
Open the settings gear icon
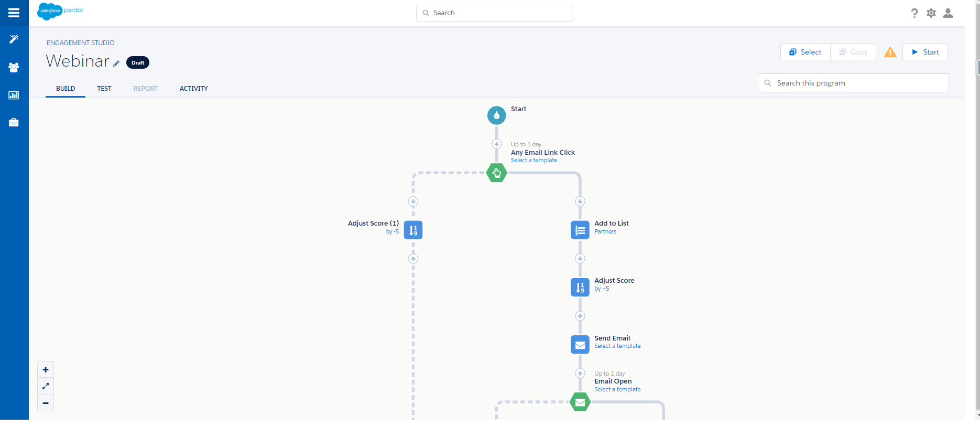pos(931,13)
